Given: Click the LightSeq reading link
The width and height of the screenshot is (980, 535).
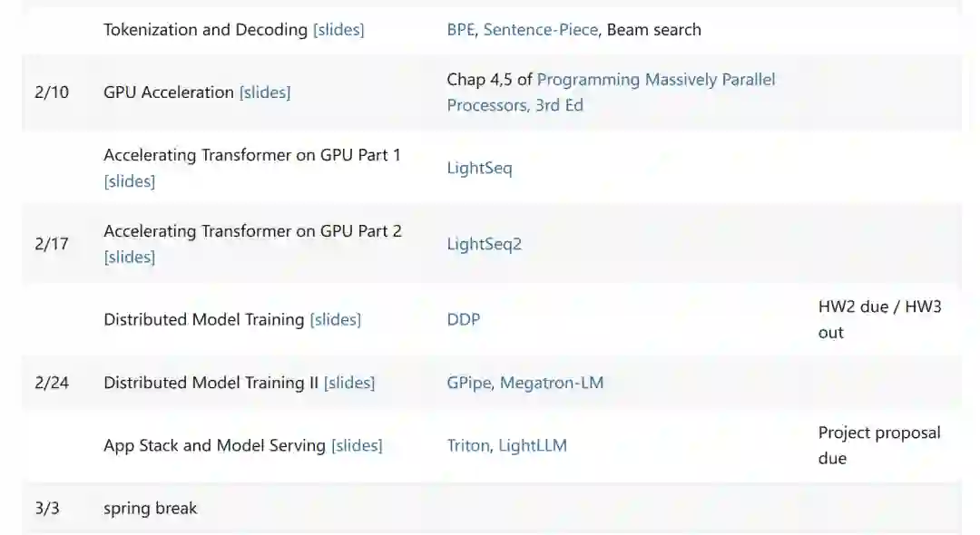Looking at the screenshot, I should coord(479,168).
